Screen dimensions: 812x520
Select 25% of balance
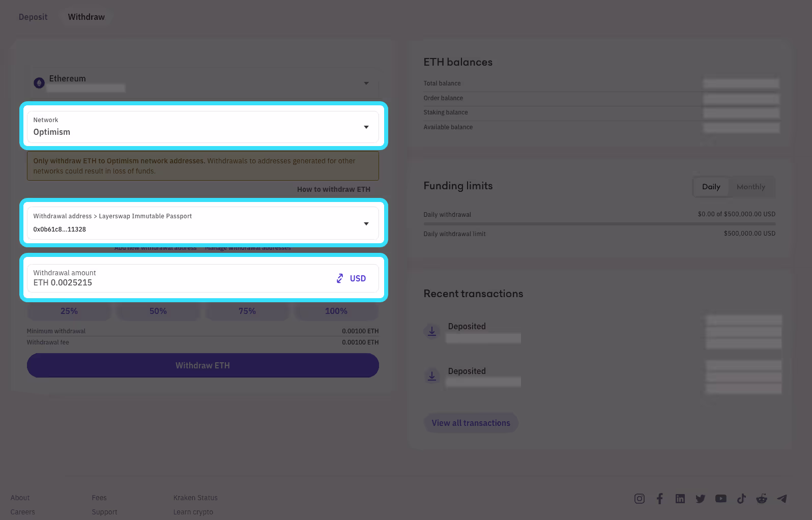click(69, 311)
